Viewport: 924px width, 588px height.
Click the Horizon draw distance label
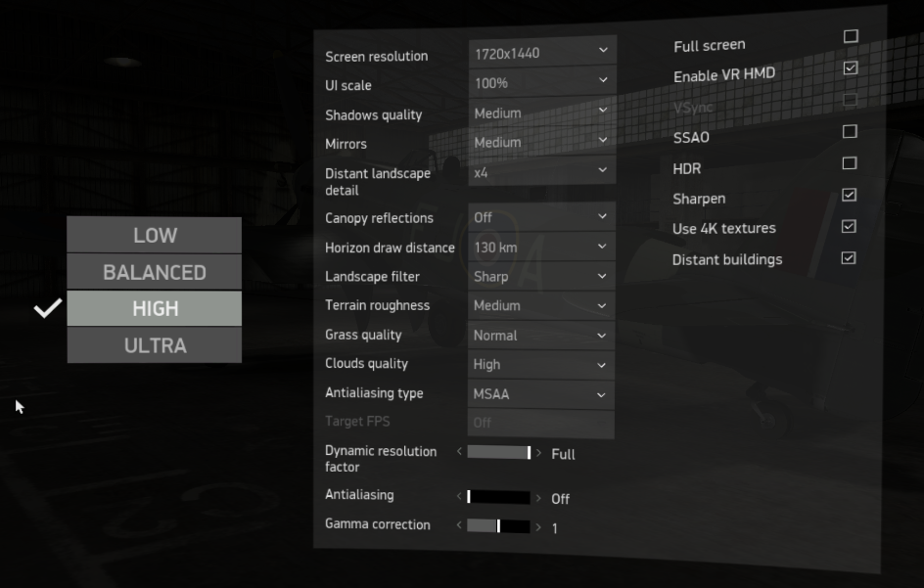(x=390, y=248)
